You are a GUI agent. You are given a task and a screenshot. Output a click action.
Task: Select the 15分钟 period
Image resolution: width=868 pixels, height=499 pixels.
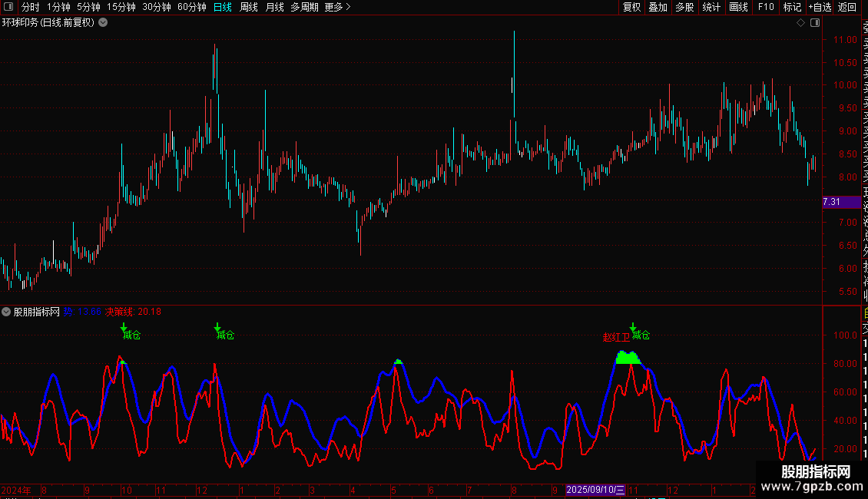pos(121,7)
